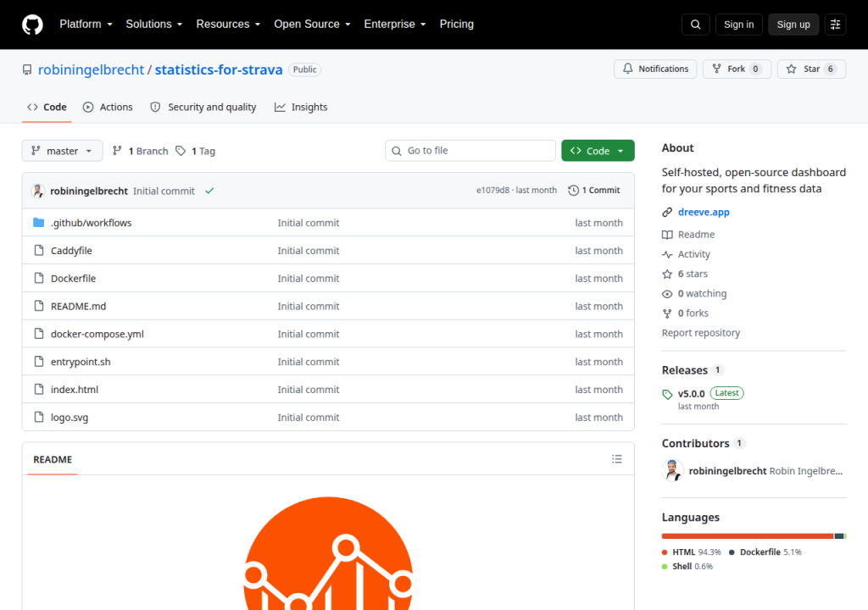Click the eye icon beside 0 watching
868x610 pixels.
(x=667, y=294)
